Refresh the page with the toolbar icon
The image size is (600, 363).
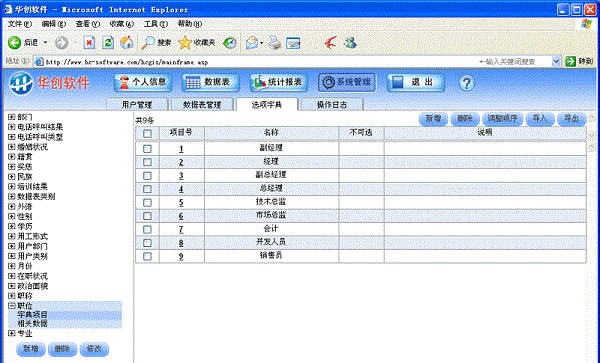tap(108, 42)
